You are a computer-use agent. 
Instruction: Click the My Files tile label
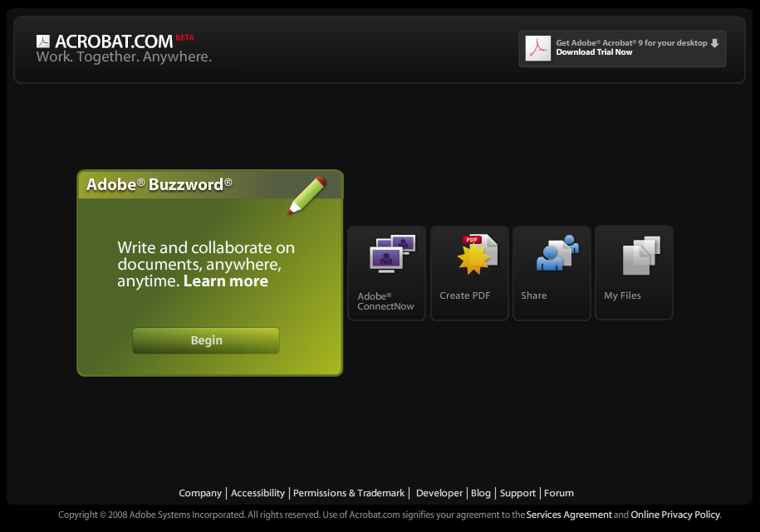622,295
